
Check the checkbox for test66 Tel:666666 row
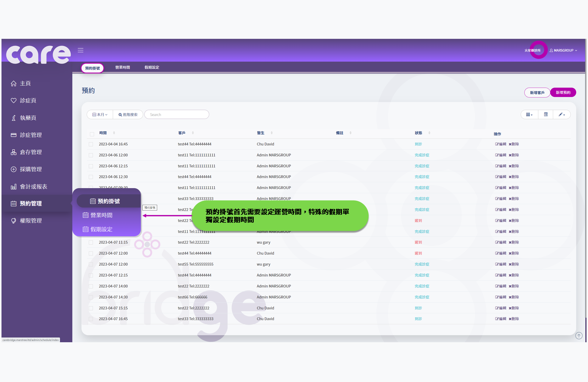(x=91, y=297)
